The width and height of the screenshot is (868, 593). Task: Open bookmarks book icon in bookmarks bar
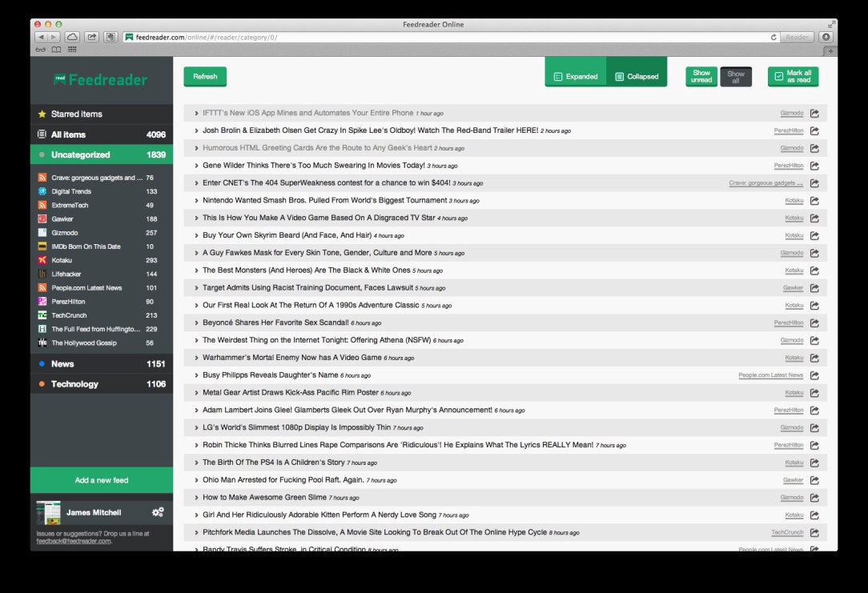[x=57, y=50]
